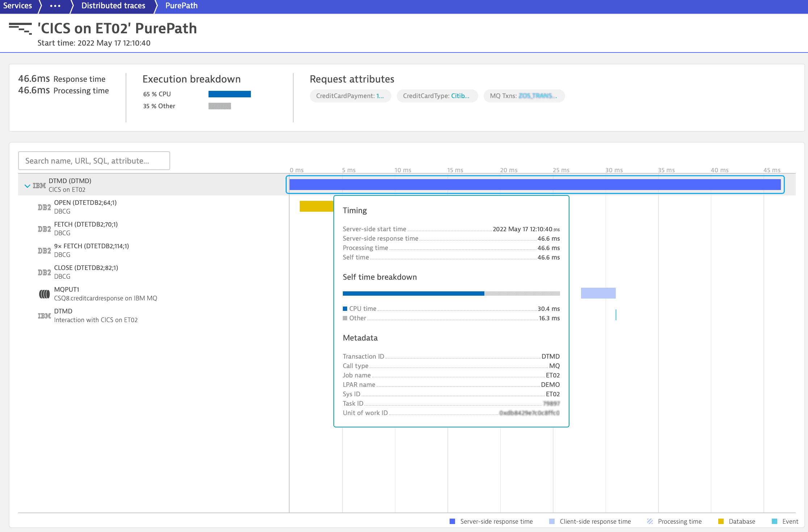Click the Server-side response time legend swatch
808x532 pixels.
tap(452, 522)
